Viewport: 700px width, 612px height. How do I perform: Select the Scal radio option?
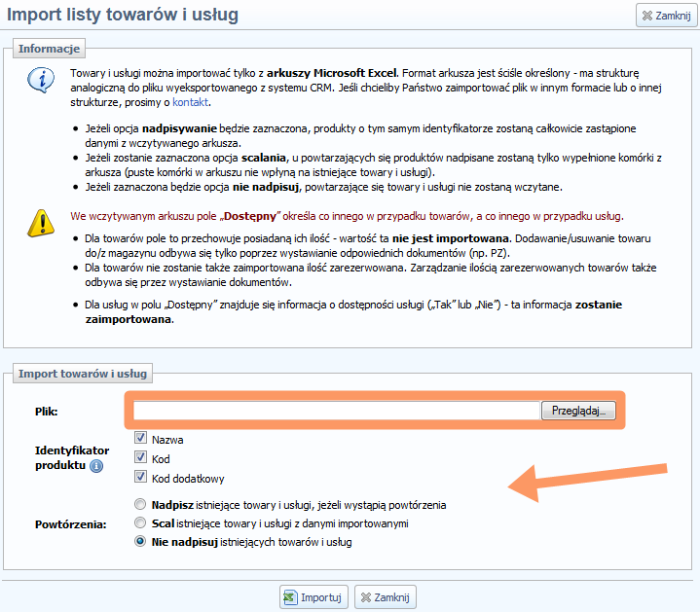(140, 522)
